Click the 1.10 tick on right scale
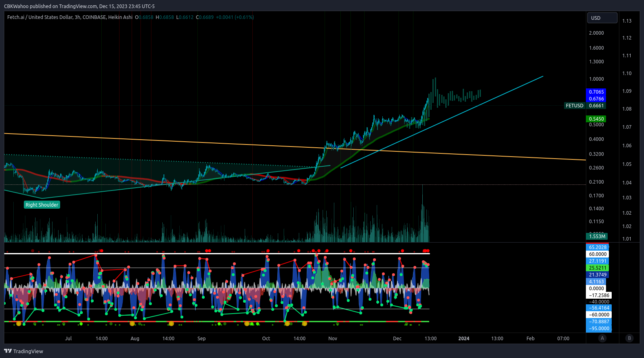This screenshot has width=644, height=358. (627, 73)
